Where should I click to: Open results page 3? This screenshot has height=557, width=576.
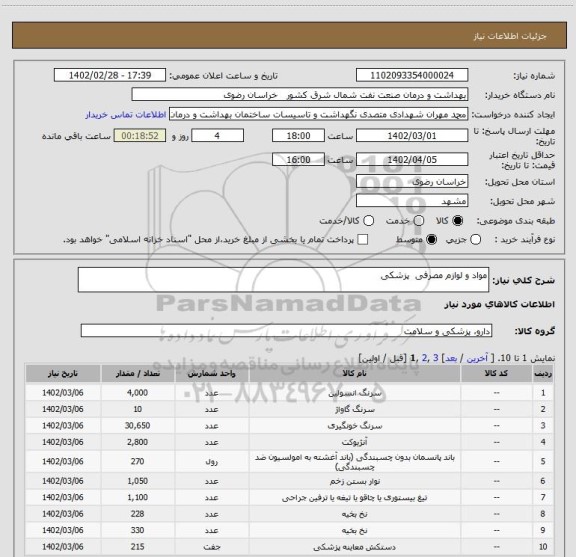pyautogui.click(x=436, y=358)
